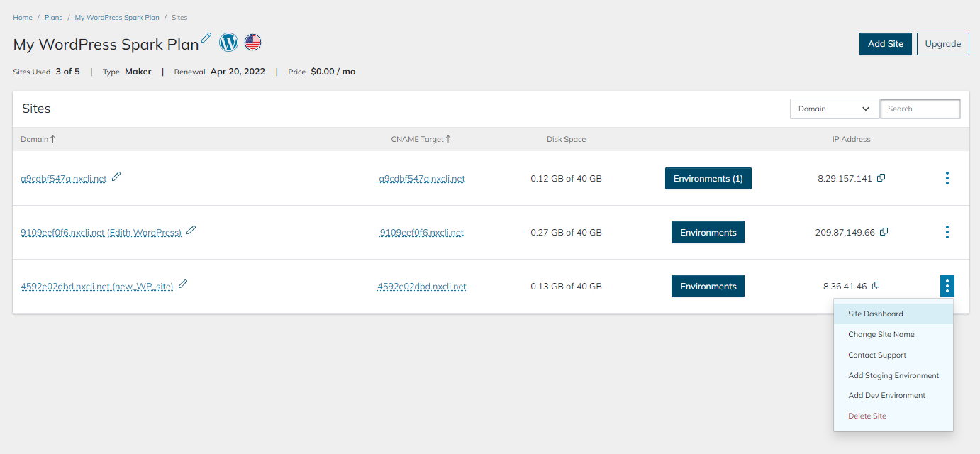
Task: Go to Plans breadcrumb
Action: 54,17
